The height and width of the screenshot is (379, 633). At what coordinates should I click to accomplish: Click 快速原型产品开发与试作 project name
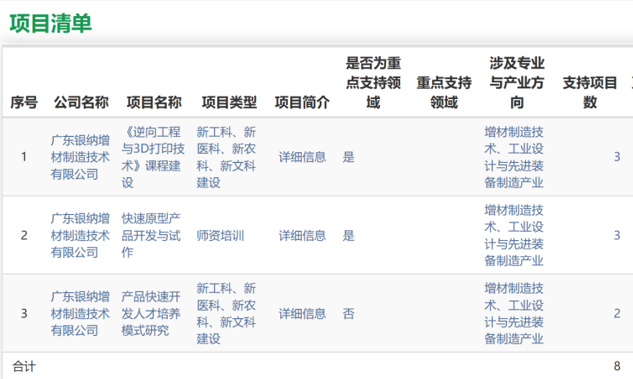(151, 235)
